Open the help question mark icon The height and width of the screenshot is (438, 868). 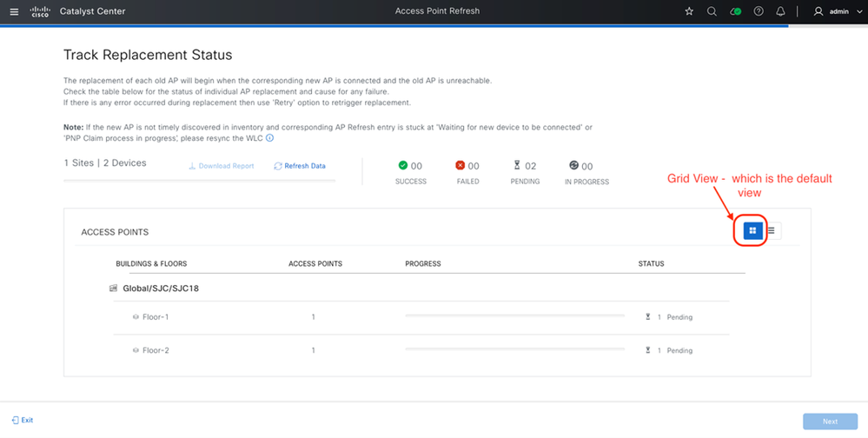click(x=759, y=11)
